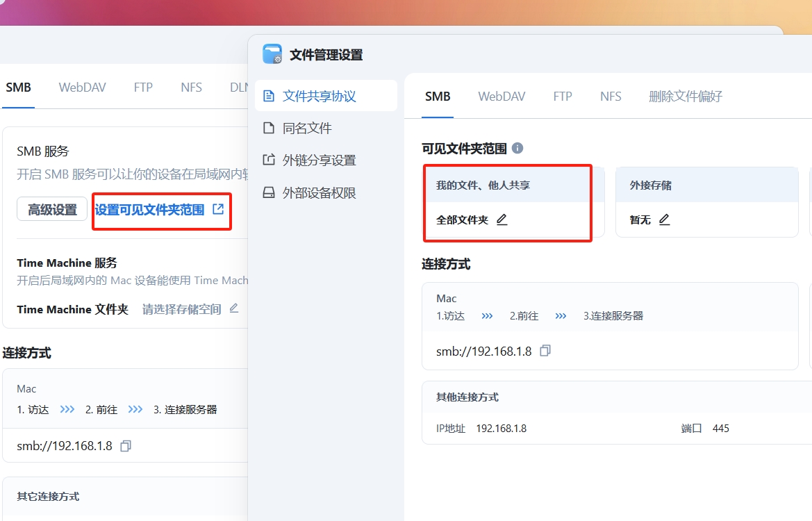Open the 同名文件 sidebar item
The width and height of the screenshot is (812, 521).
[326, 128]
